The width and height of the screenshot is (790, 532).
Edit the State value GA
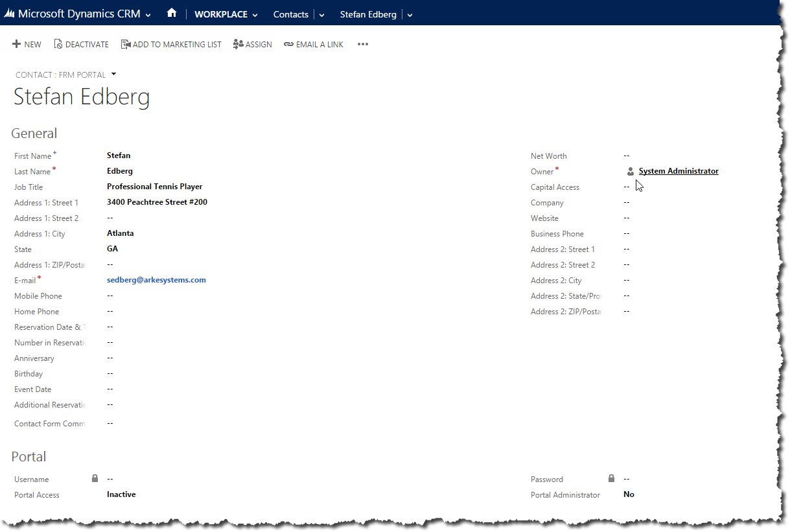pos(113,249)
